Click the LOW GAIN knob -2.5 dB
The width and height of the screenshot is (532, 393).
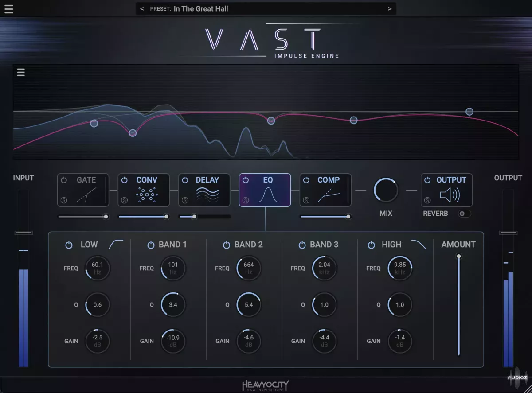(98, 341)
